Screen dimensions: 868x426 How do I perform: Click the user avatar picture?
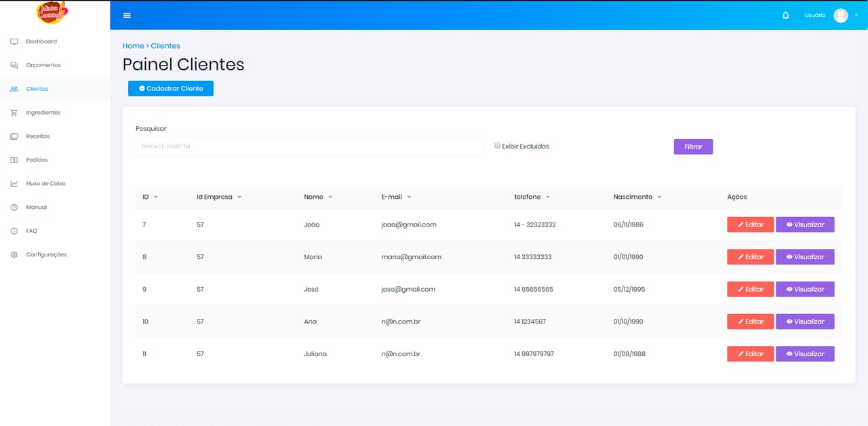[840, 16]
